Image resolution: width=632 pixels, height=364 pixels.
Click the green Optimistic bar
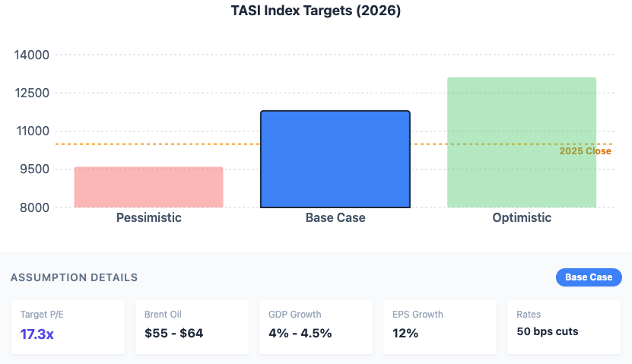click(x=521, y=142)
